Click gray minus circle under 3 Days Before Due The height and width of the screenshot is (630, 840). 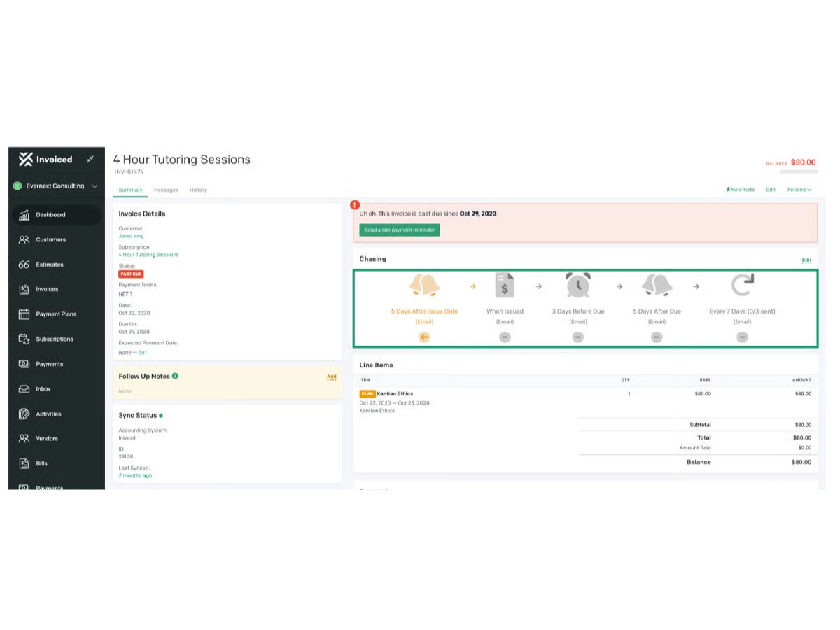578,337
